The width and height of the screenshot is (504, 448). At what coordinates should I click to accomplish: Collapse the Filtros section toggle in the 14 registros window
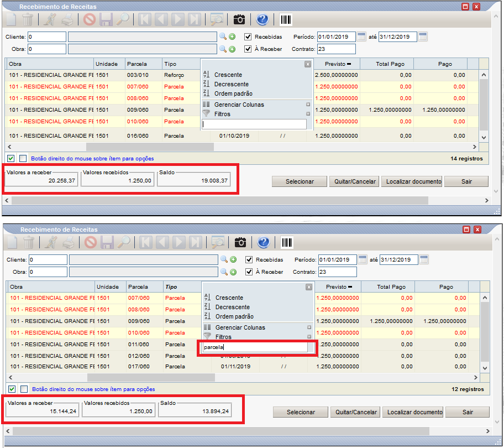click(x=308, y=113)
